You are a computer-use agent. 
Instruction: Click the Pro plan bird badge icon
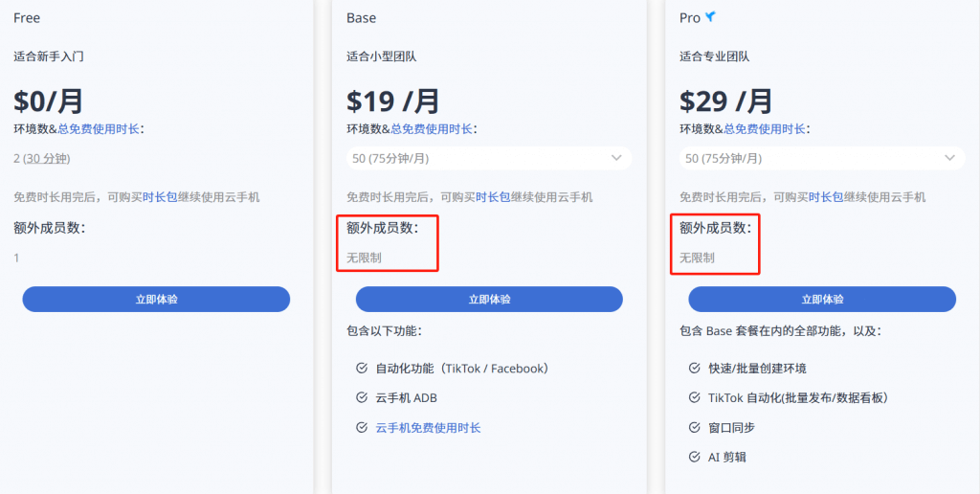click(x=711, y=17)
